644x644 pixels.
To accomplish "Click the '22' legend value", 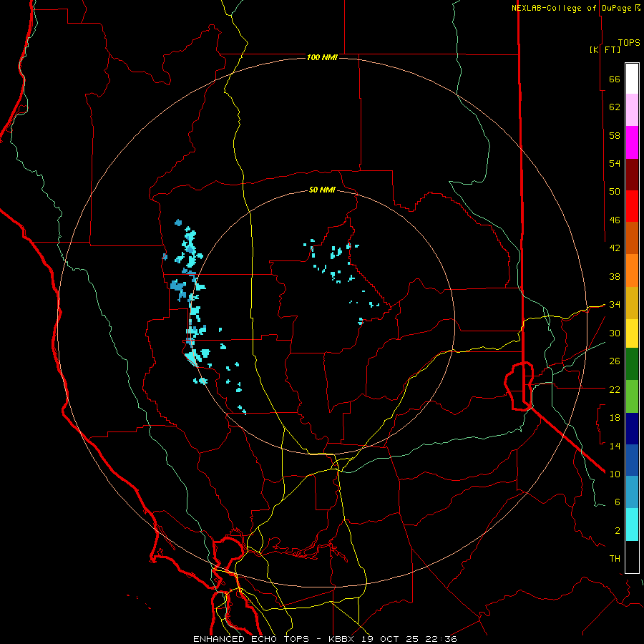I will 615,389.
